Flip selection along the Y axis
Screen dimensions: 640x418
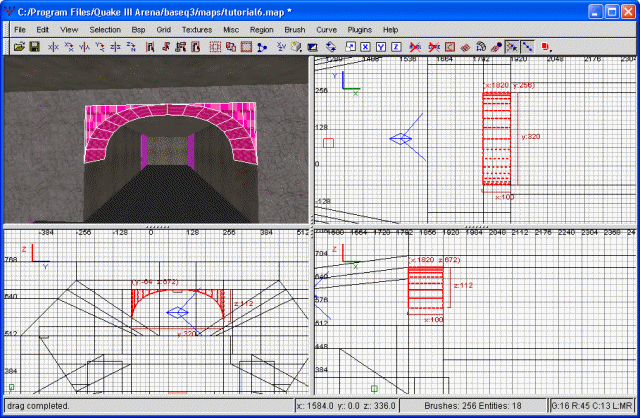pyautogui.click(x=84, y=47)
